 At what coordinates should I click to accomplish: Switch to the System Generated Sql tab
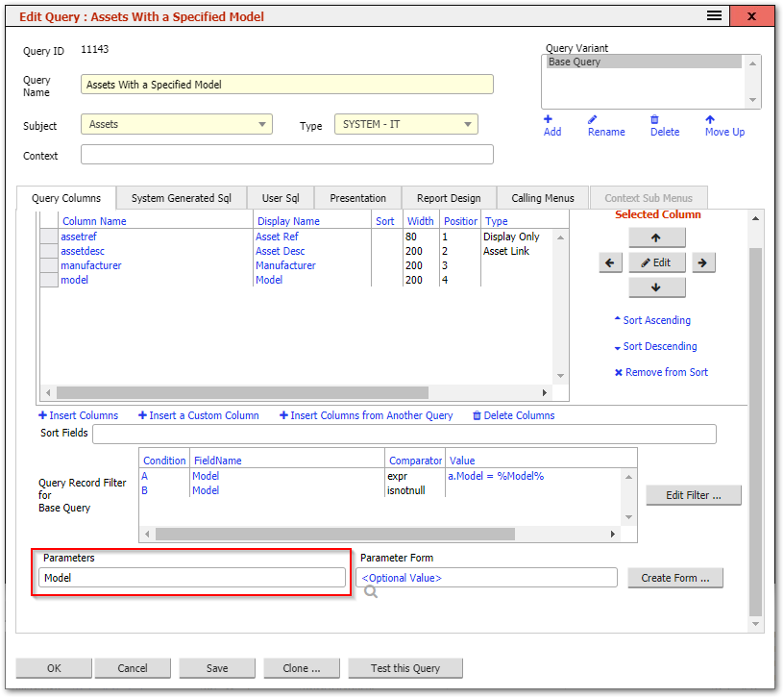point(182,198)
